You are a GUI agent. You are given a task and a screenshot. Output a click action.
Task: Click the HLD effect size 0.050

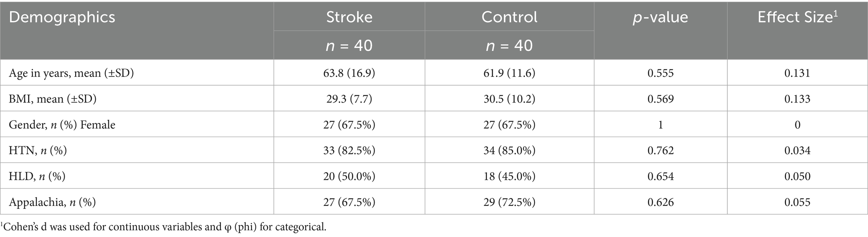pos(797,176)
